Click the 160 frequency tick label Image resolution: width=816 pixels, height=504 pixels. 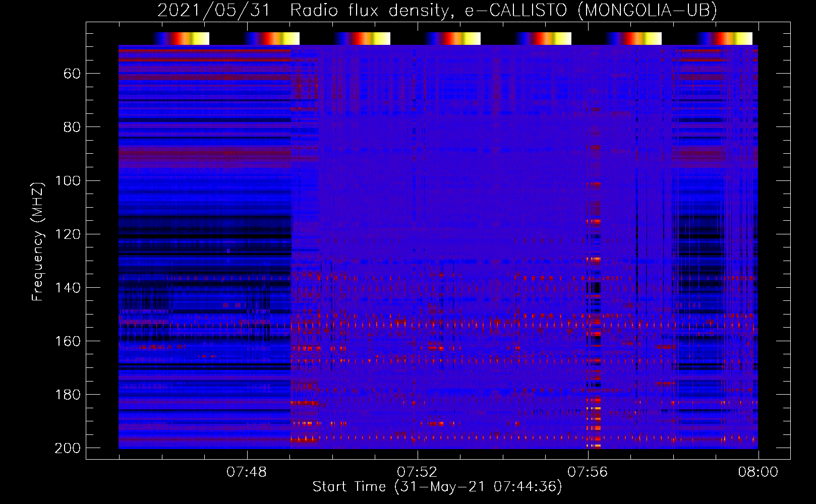click(x=68, y=341)
